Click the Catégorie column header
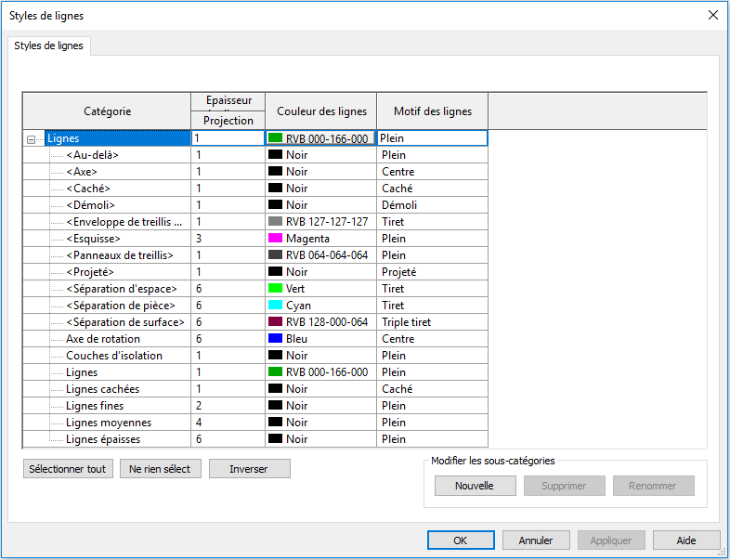Screen dimensions: 730x560 pos(107,111)
